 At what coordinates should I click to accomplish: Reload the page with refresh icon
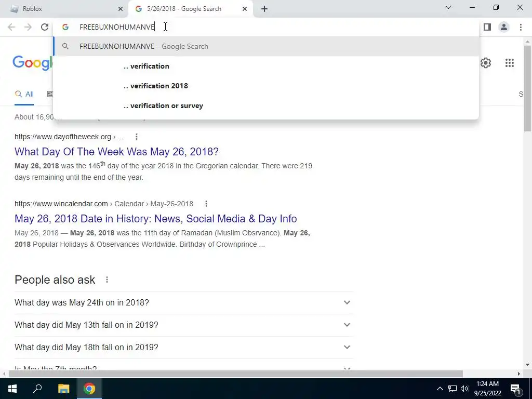[x=45, y=27]
